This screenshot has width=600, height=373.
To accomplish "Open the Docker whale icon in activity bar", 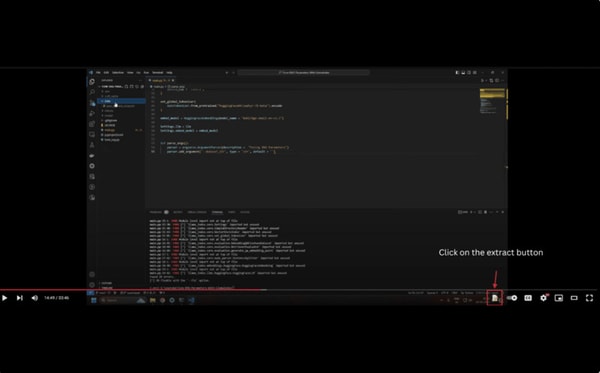I will coord(92,156).
